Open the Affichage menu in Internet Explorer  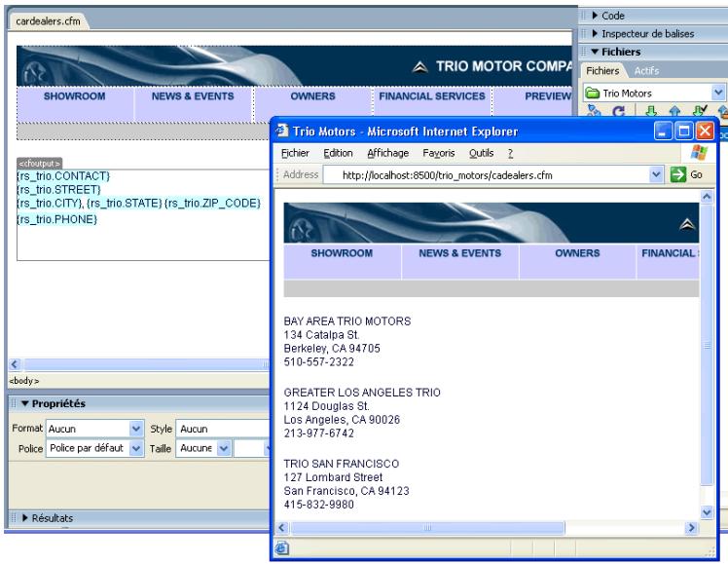[x=388, y=153]
